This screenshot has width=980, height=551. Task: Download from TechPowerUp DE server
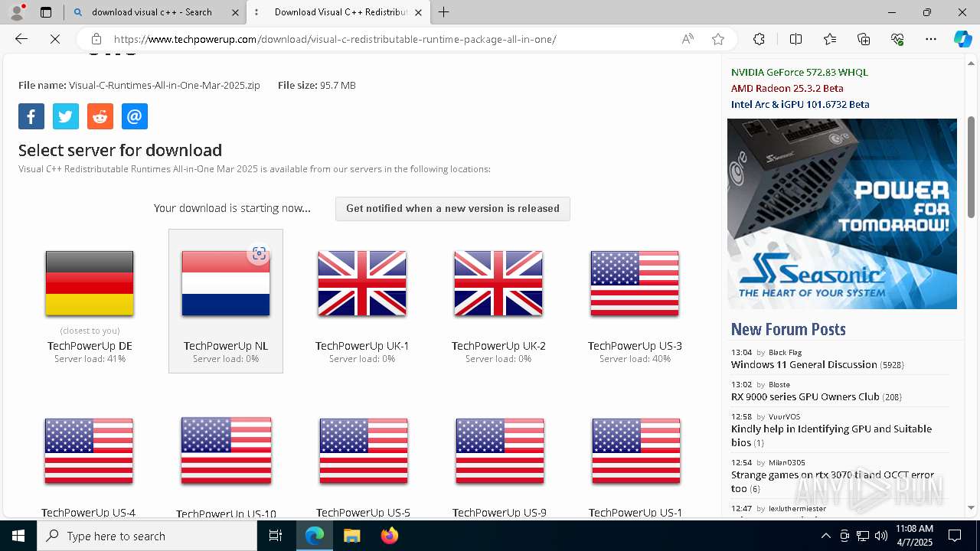pyautogui.click(x=90, y=302)
